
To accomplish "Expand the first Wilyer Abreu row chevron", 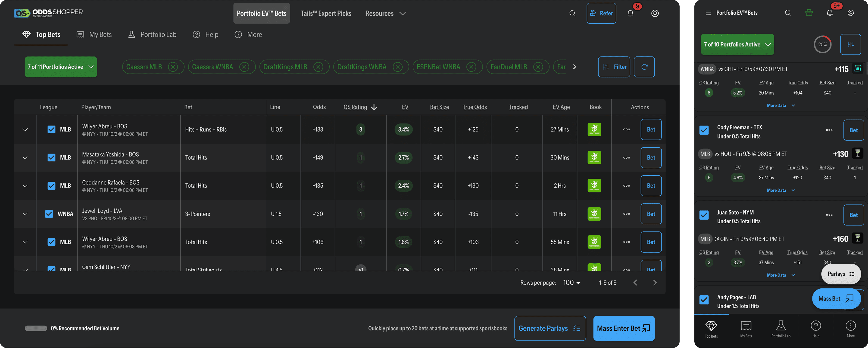I will click(25, 129).
